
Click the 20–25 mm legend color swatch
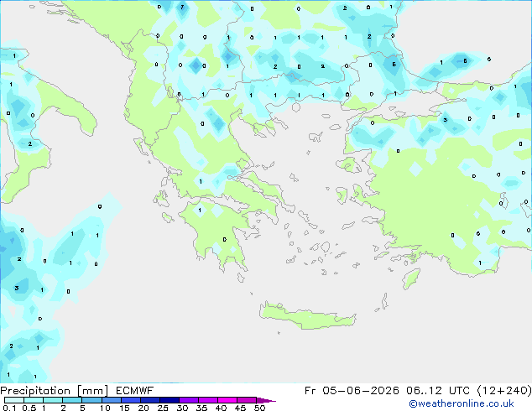pos(150,400)
